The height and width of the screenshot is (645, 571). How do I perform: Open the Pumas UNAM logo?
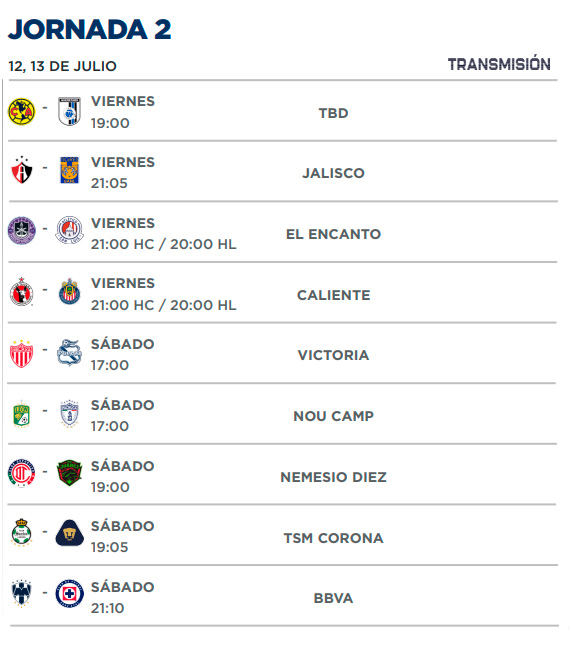pos(69,533)
